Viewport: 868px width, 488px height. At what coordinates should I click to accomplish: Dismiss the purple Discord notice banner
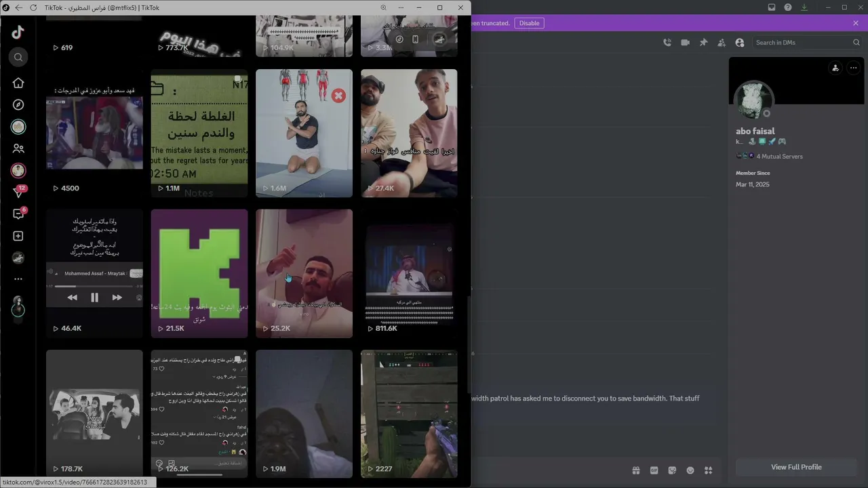click(x=856, y=23)
